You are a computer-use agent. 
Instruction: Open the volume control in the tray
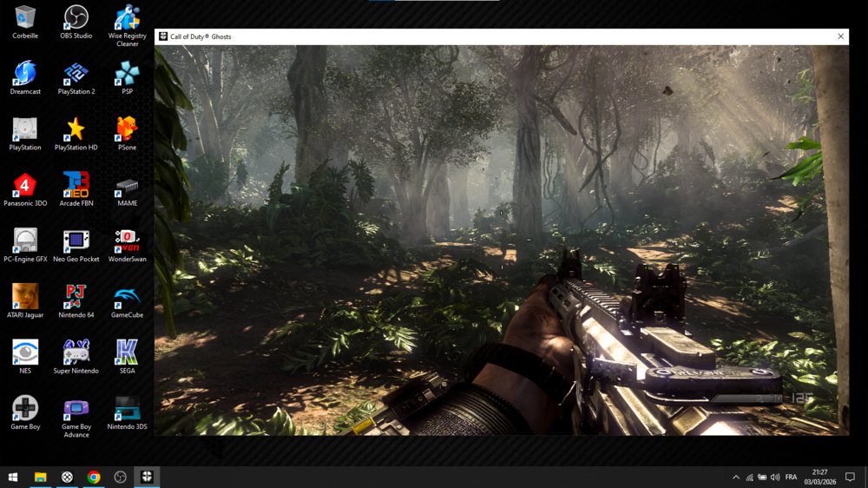tap(775, 477)
